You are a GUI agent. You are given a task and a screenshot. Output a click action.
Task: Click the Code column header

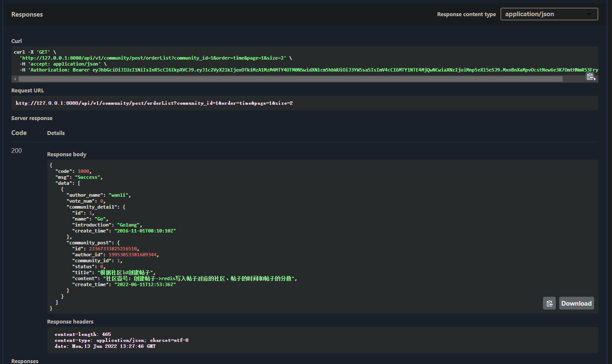coord(19,133)
